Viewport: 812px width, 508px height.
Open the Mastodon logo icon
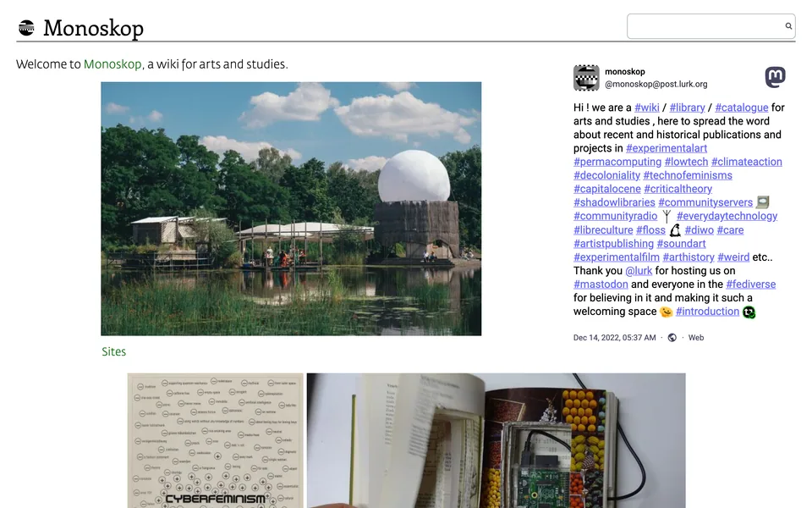point(776,77)
